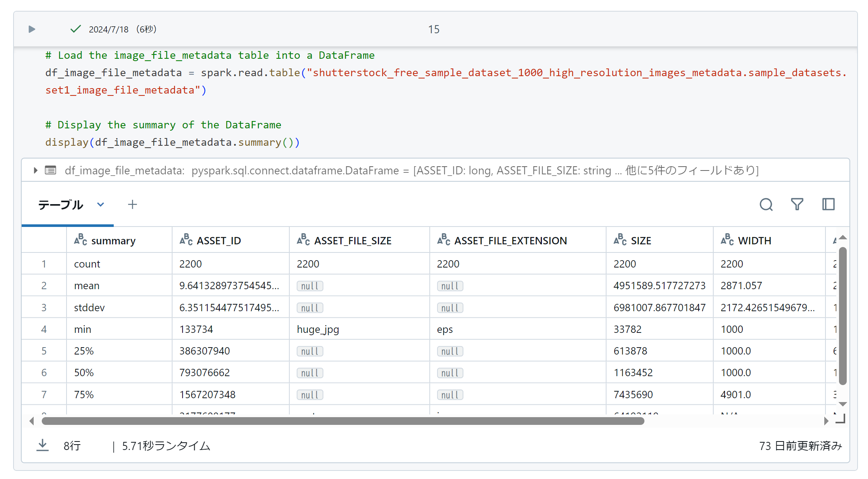868x479 pixels.
Task: Click the ASSET_FILE_EXTENSION column header
Action: 510,240
